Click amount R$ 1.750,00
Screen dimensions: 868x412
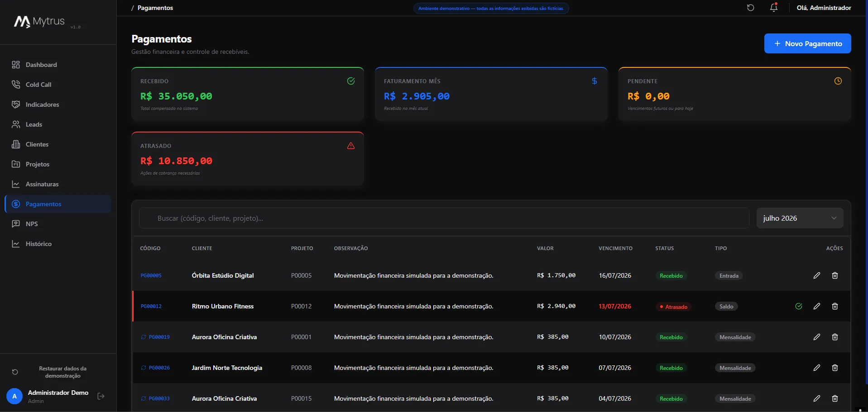click(x=556, y=275)
